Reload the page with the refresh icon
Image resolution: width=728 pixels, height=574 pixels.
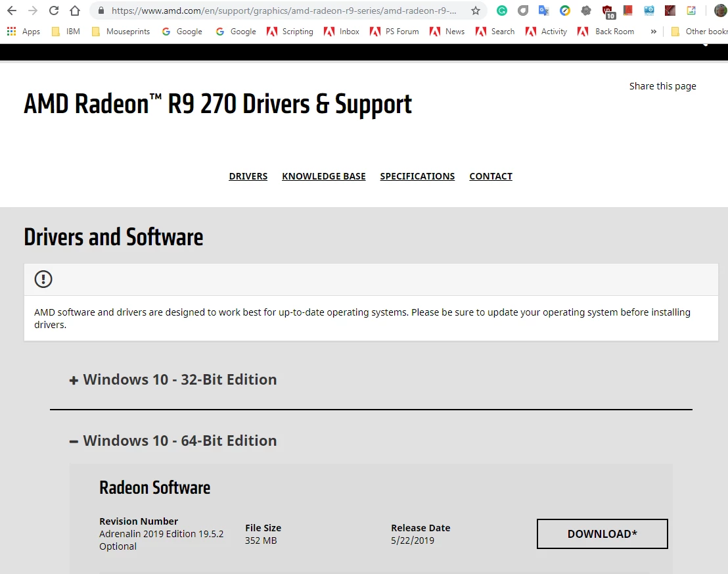(x=54, y=11)
